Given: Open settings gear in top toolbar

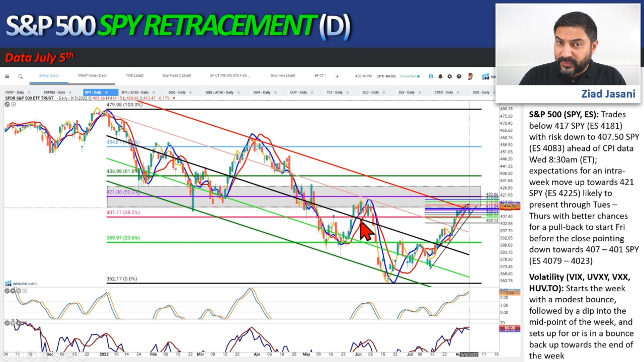Looking at the screenshot, I should click(x=450, y=76).
